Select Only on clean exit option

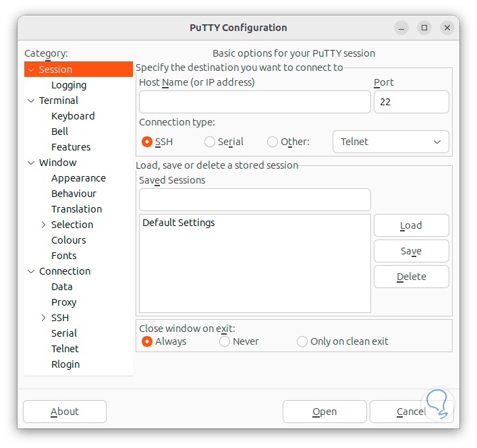pos(302,341)
